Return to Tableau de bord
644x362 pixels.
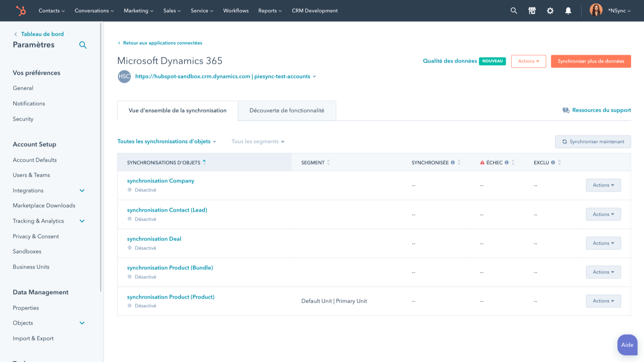pos(42,34)
